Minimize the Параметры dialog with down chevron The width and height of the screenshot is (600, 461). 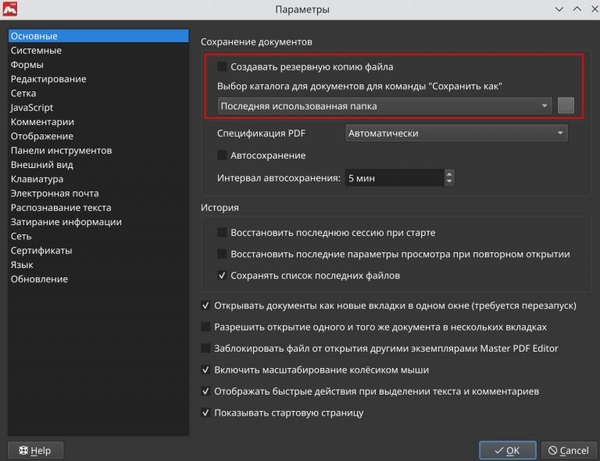point(559,9)
